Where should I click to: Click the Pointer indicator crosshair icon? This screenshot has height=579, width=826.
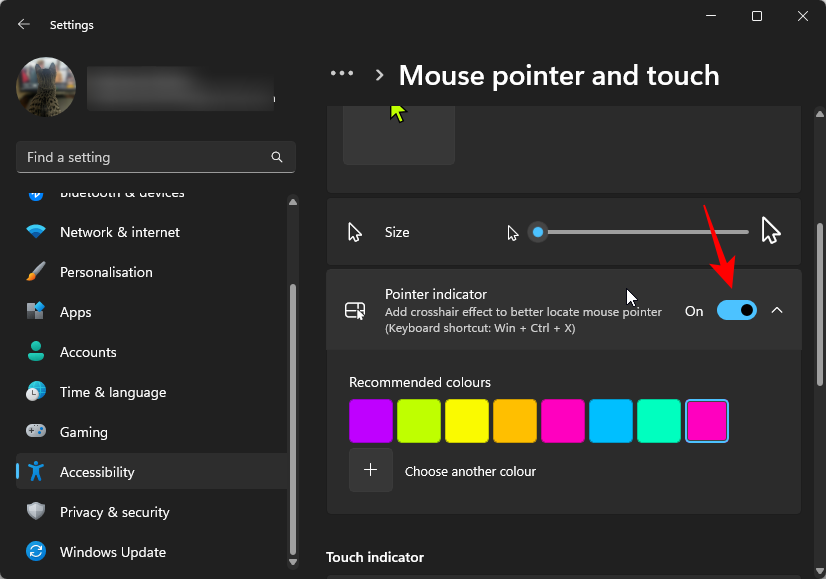click(x=355, y=311)
